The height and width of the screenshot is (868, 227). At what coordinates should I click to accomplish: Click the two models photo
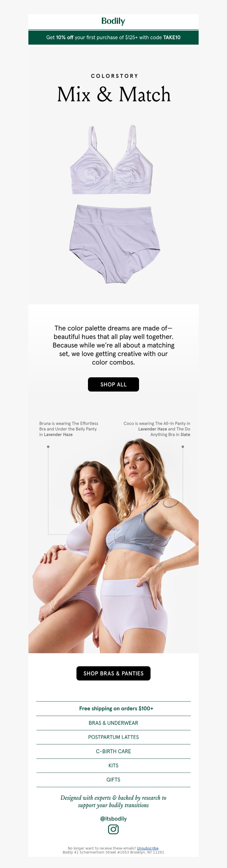pos(113,546)
